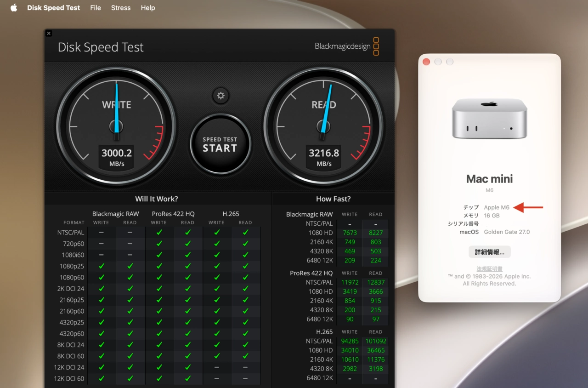Click the Blackmagic RAW 6480 12K write value 209
Image resolution: width=588 pixels, height=388 pixels.
point(350,260)
